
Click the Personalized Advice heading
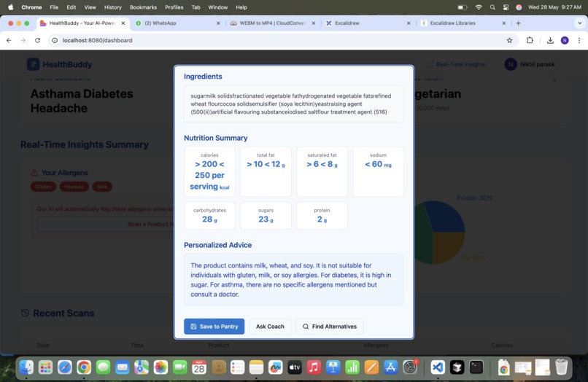point(217,245)
